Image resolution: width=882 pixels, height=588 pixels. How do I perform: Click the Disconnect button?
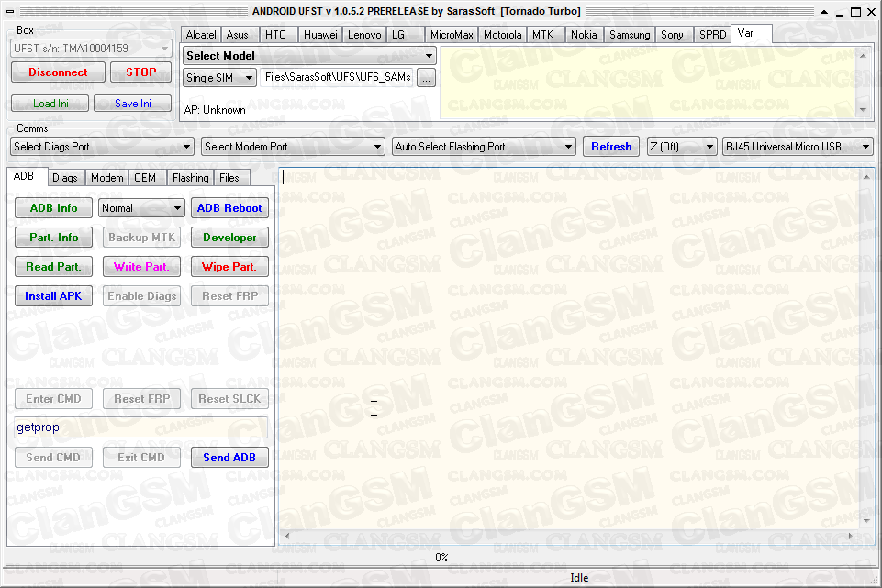(58, 72)
